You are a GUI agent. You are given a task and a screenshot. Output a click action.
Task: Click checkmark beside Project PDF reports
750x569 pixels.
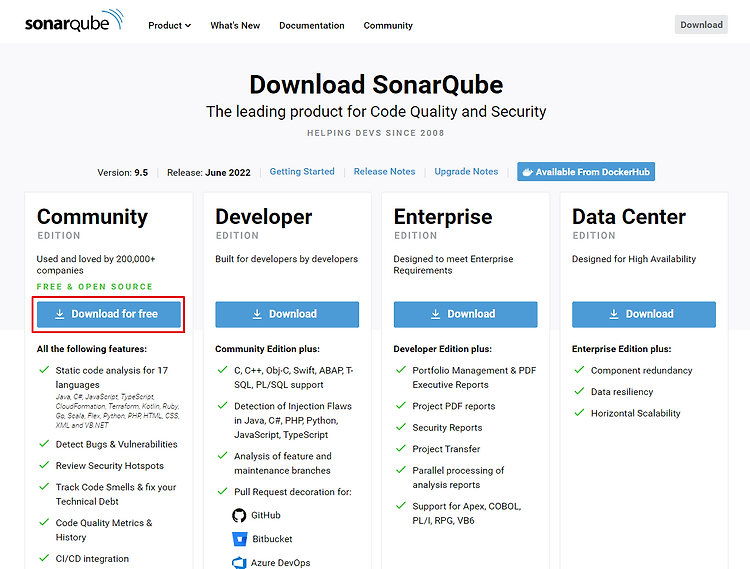coord(401,405)
